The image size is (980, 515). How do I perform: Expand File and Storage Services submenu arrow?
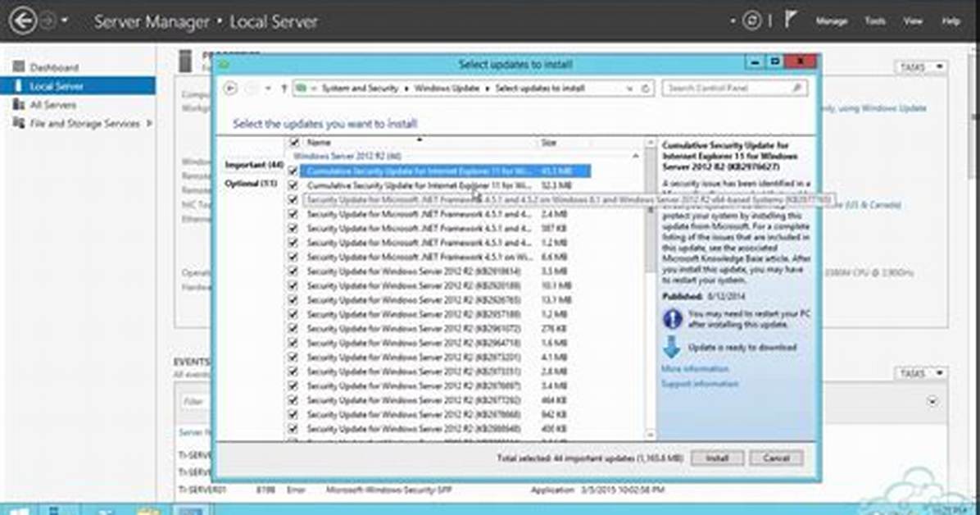point(149,123)
